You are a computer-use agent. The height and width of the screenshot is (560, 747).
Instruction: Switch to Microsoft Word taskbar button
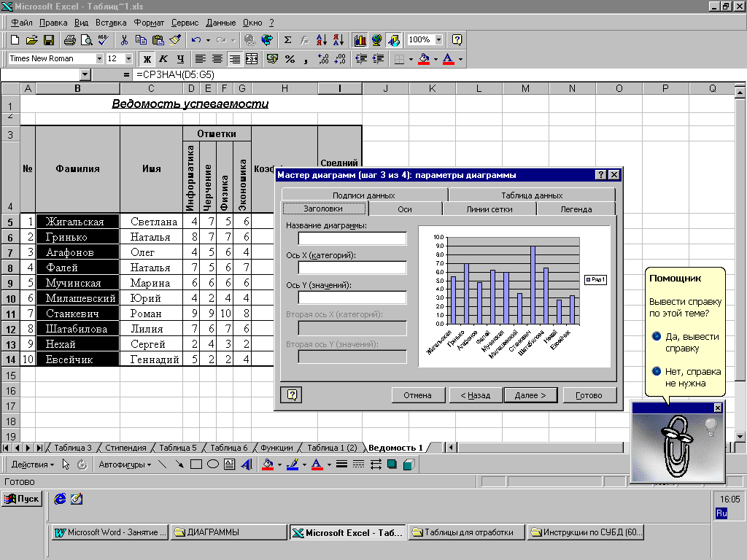coord(110,532)
